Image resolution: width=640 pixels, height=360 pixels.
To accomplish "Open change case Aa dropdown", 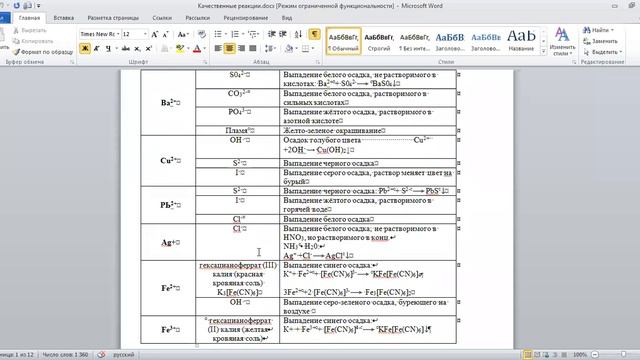I will (x=183, y=34).
